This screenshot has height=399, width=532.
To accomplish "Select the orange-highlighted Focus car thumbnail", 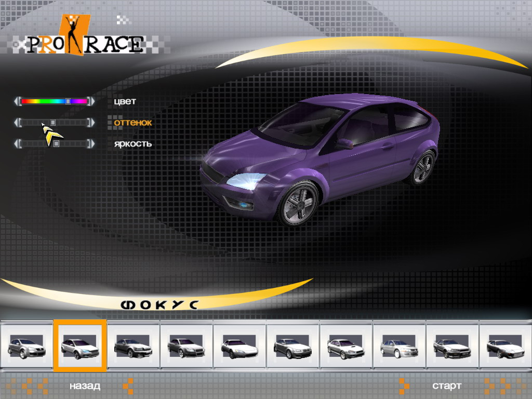I will (80, 345).
